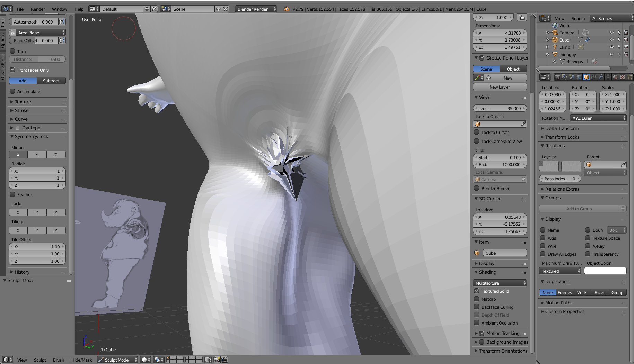Screen dimensions: 634x364
Task: Open the Hide/Mask menu
Action: point(82,360)
